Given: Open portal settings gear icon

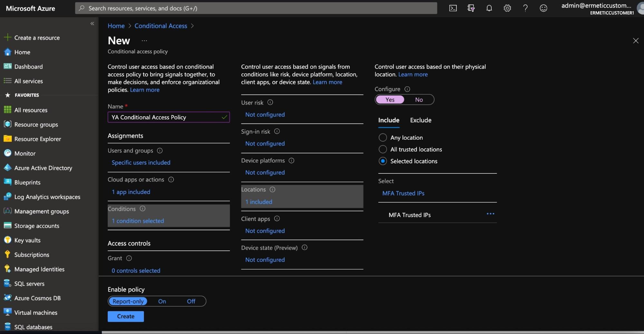Looking at the screenshot, I should point(507,8).
